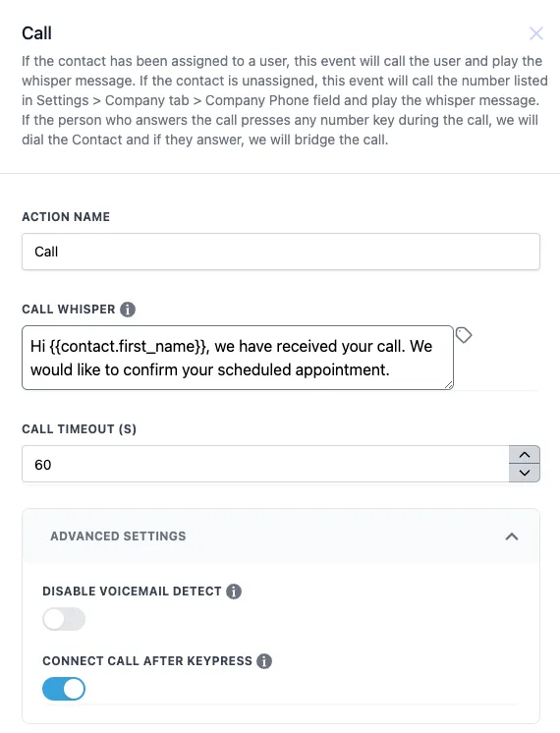
Task: Click into the Call Whisper text area
Action: (x=238, y=358)
